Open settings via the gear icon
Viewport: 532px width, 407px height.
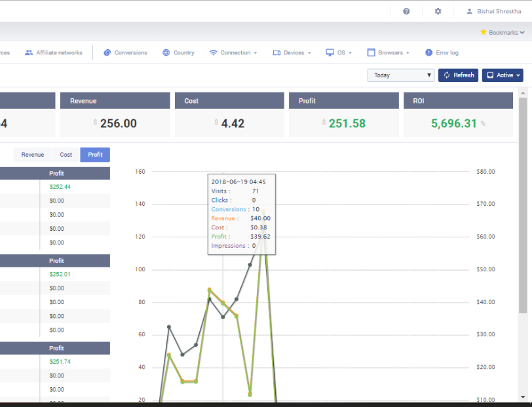(x=438, y=11)
